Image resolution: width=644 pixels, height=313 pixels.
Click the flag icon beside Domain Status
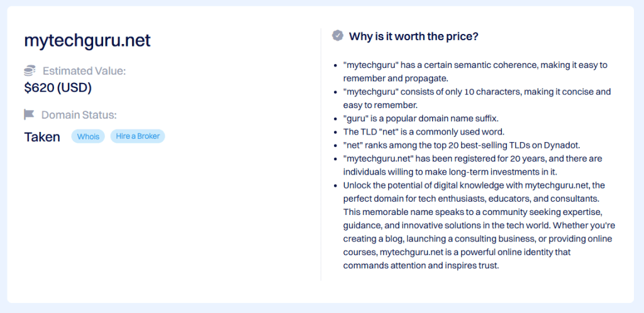(30, 114)
